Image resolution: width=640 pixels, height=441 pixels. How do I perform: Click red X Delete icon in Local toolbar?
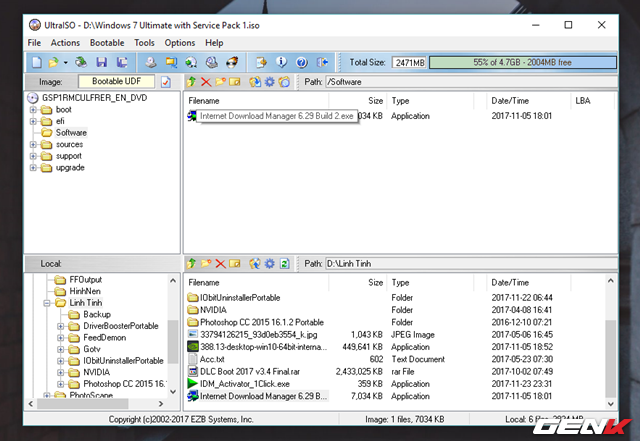point(220,264)
